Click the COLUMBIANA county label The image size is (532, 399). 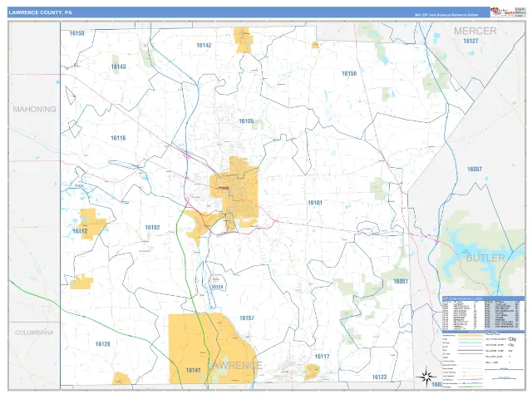click(34, 332)
